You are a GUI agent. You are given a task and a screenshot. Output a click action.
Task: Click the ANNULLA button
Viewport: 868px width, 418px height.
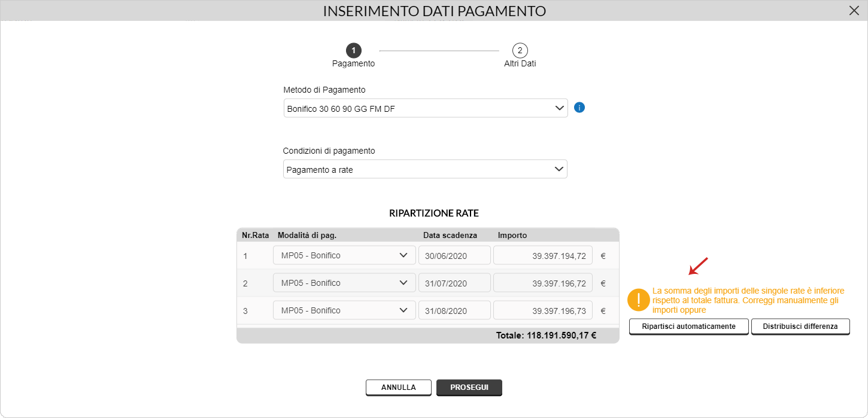point(399,388)
